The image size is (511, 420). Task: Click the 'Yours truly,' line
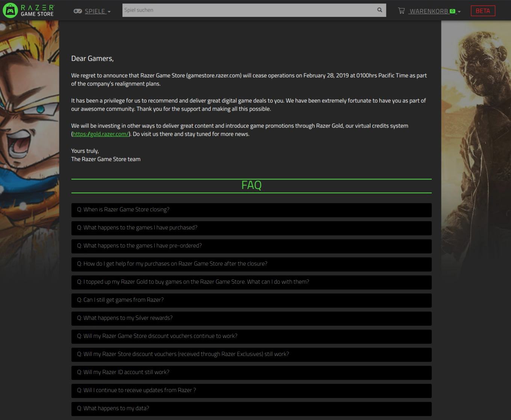point(85,151)
